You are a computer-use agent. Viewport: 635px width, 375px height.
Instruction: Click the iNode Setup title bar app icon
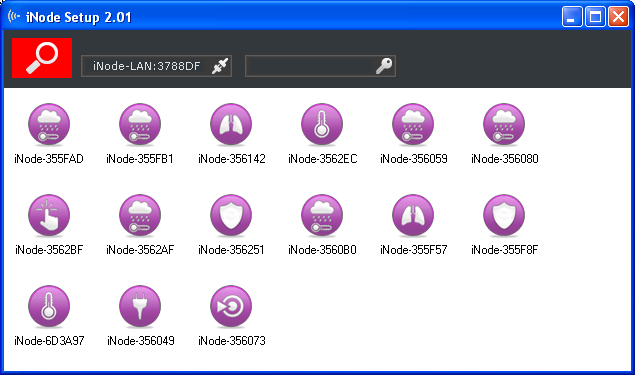pyautogui.click(x=14, y=17)
